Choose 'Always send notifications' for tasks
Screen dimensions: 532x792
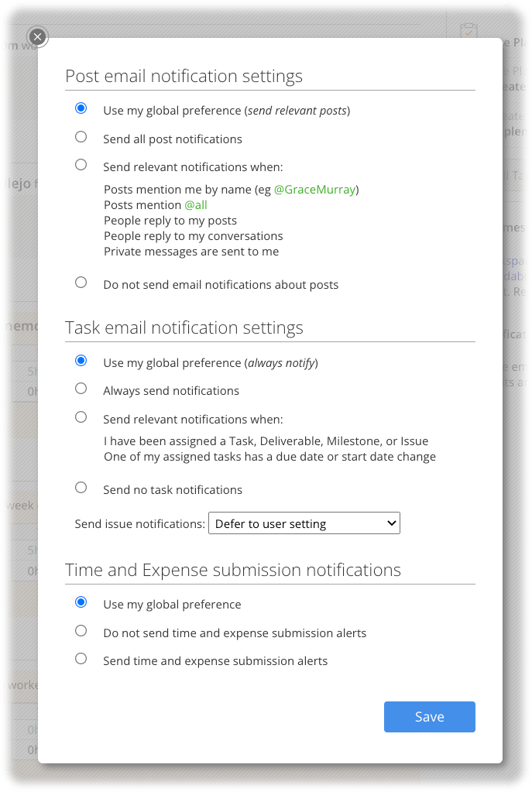(x=81, y=389)
